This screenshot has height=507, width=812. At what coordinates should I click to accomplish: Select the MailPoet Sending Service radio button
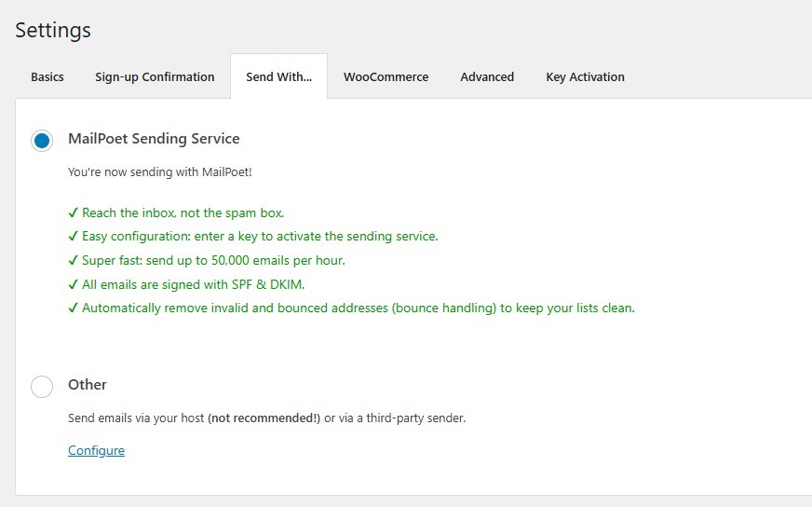[42, 140]
